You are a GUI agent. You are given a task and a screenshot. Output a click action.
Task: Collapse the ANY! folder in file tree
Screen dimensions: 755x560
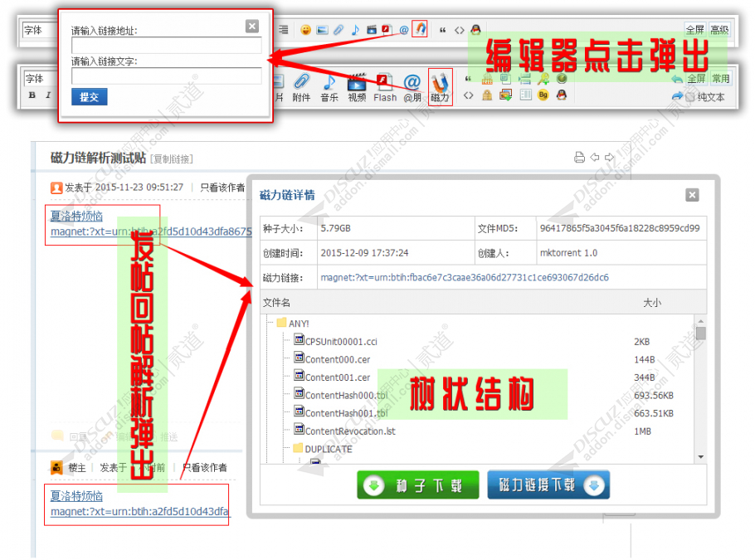(281, 323)
